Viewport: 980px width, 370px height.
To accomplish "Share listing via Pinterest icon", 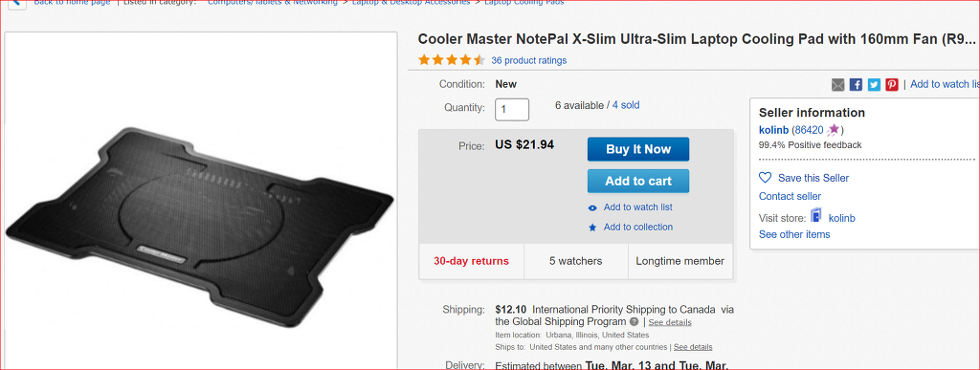I will (x=892, y=85).
